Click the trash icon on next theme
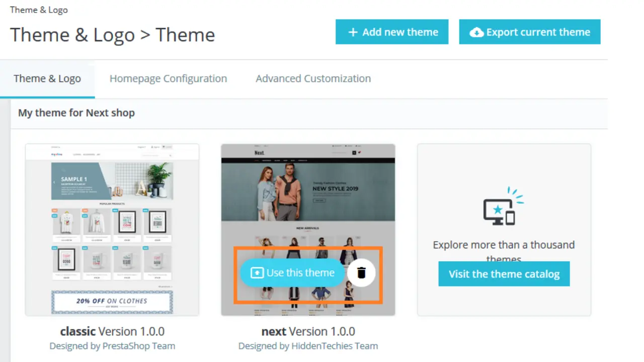 pos(361,273)
